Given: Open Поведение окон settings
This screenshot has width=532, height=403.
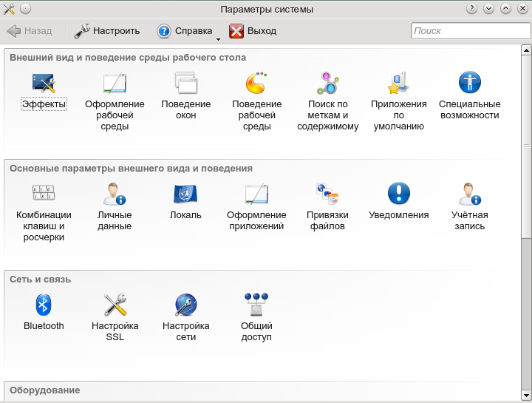Looking at the screenshot, I should pyautogui.click(x=186, y=96).
